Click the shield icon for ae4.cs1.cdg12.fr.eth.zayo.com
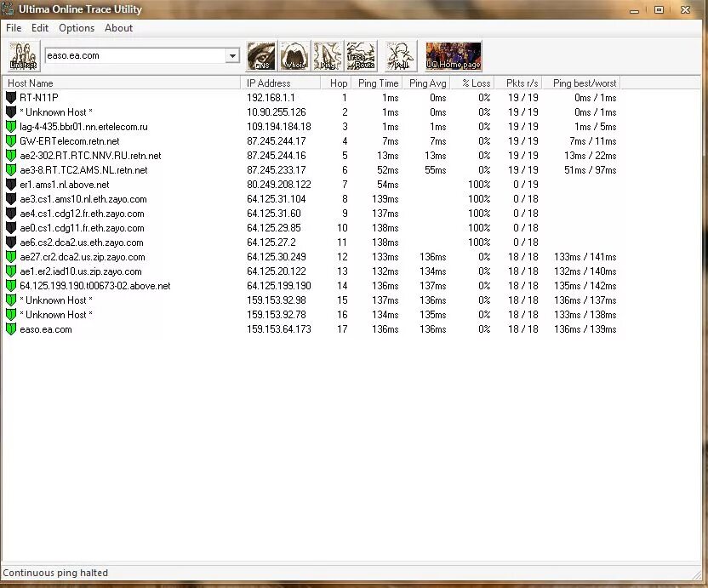The image size is (708, 588). click(11, 214)
